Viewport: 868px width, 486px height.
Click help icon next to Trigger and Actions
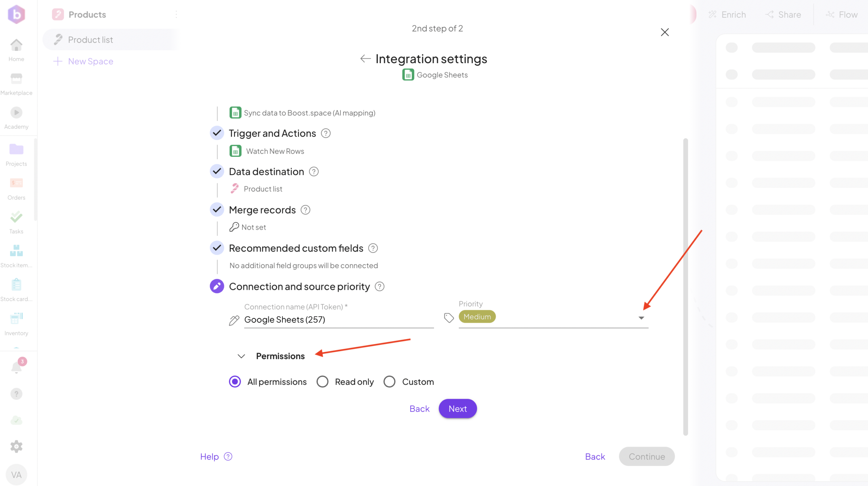click(x=325, y=133)
